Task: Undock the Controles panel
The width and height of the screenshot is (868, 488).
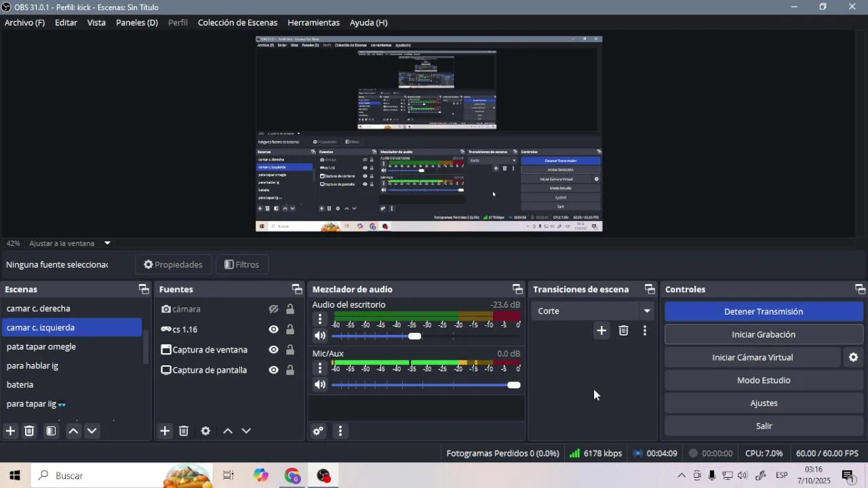Action: click(860, 289)
